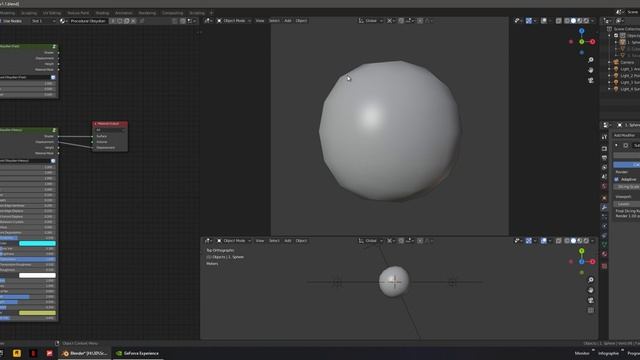Click the yellow app icon on the taskbar
The height and width of the screenshot is (360, 640).
pos(17,353)
